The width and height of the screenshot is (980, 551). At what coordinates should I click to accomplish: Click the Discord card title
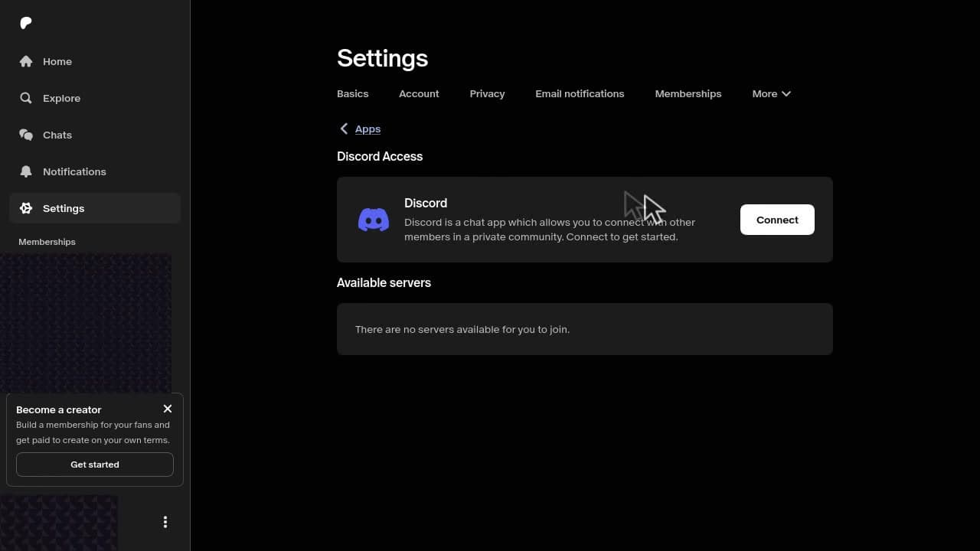click(x=426, y=203)
